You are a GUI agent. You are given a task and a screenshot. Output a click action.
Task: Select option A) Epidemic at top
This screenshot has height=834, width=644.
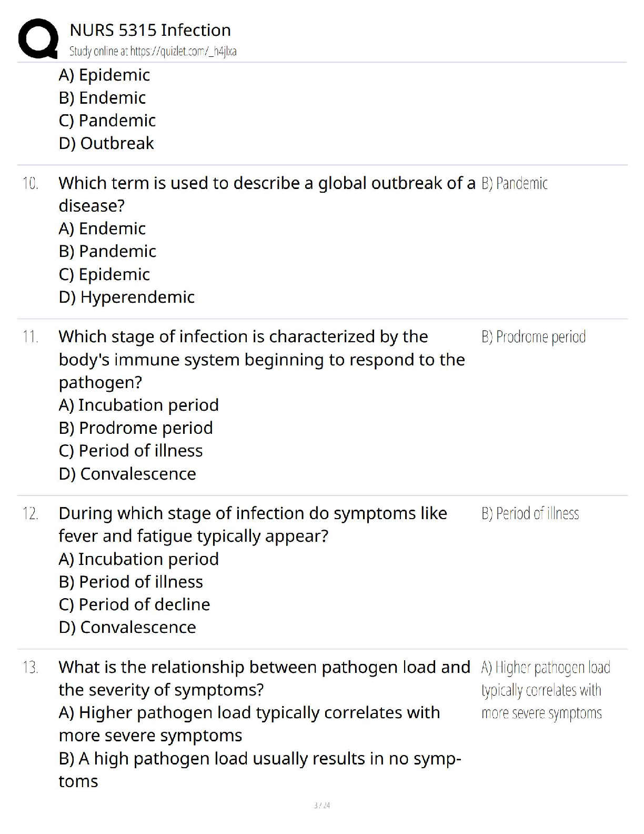(x=104, y=75)
